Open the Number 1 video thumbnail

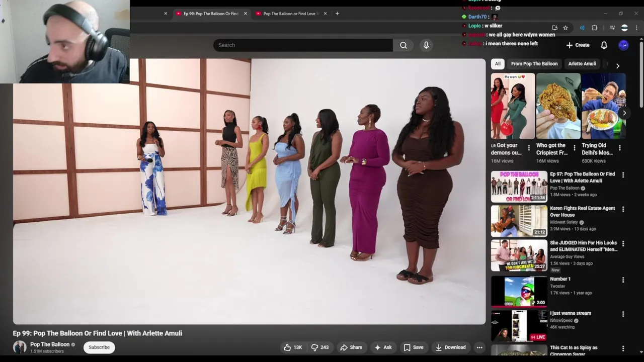(x=519, y=291)
